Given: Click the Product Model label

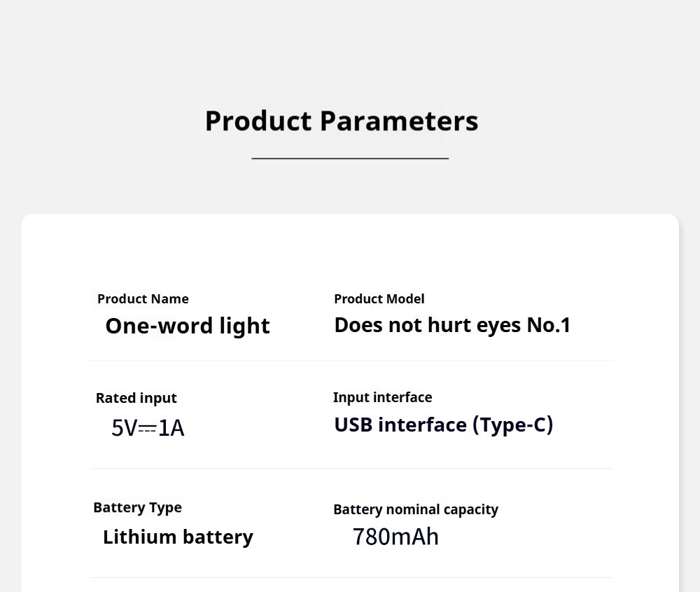Looking at the screenshot, I should pos(379,299).
